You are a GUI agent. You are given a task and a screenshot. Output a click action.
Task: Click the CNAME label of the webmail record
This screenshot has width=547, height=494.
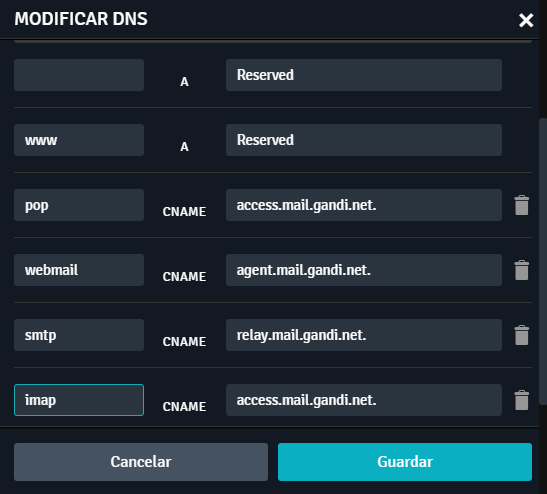pos(184,277)
